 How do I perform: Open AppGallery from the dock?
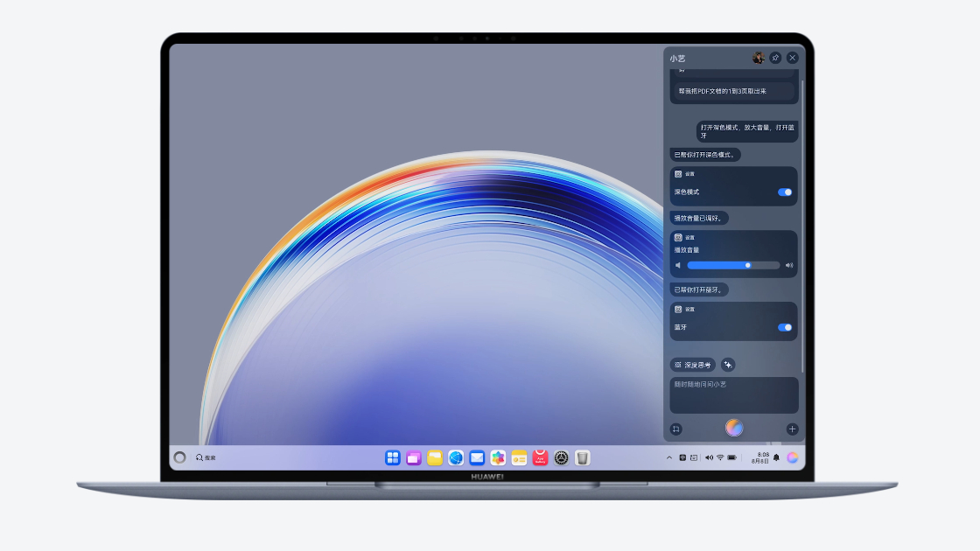pyautogui.click(x=540, y=457)
